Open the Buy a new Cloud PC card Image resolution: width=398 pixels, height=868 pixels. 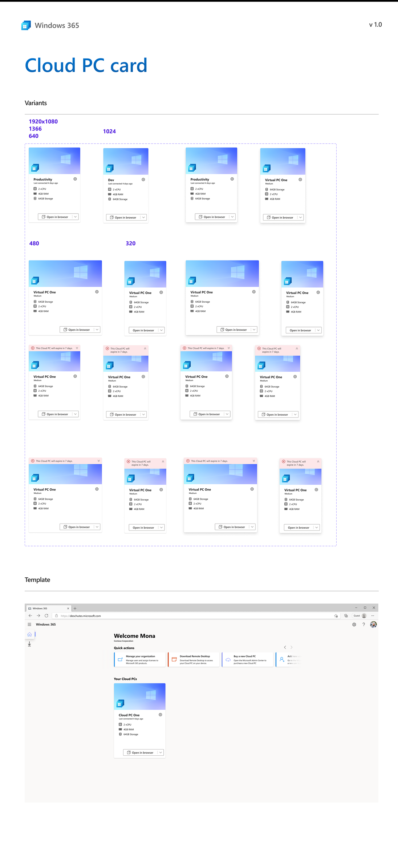(x=247, y=659)
